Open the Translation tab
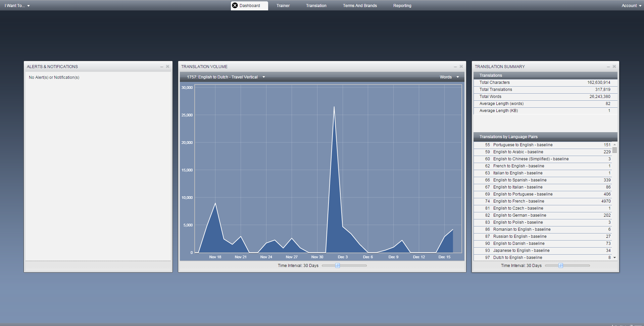Screen dimensions: 644x326 [x=316, y=6]
